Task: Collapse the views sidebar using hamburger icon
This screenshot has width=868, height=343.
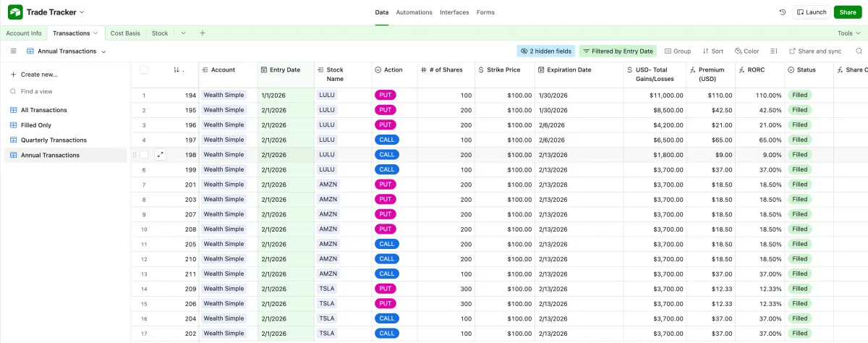Action: (x=13, y=51)
